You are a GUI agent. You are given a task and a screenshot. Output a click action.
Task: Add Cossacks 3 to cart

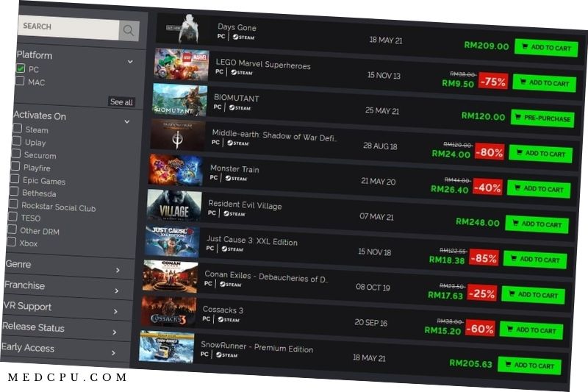coord(531,330)
